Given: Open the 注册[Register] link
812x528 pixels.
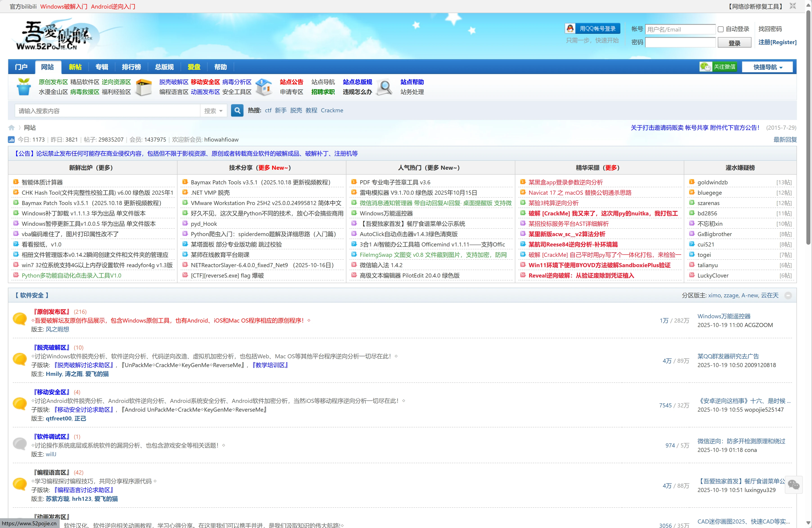Looking at the screenshot, I should 777,42.
